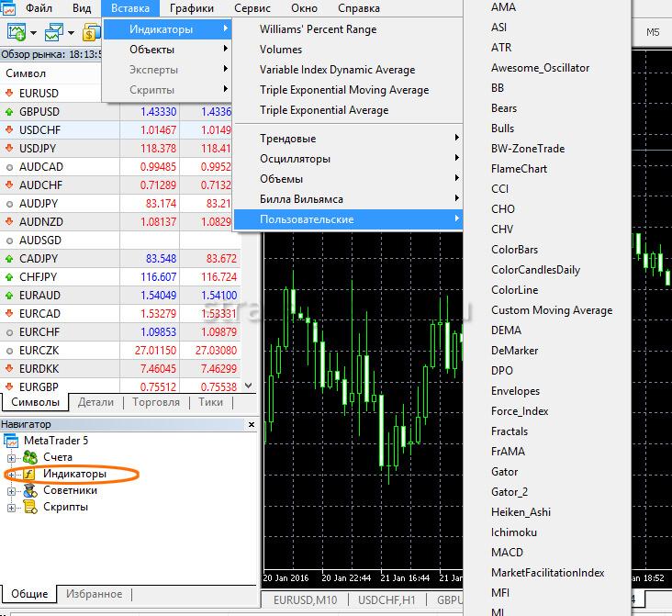Screen dimensions: 672x616
Task: Click the Счета accounts icon in Navigator
Action: pyautogui.click(x=28, y=457)
